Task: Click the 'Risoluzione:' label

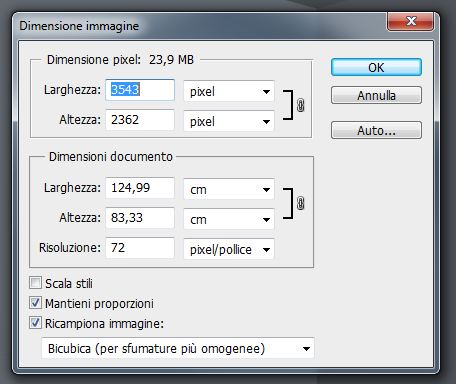Action: pos(70,248)
